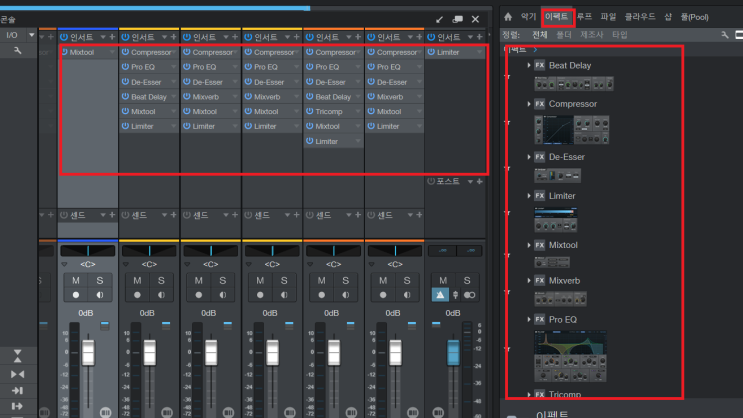Show inputs with arrow-to-bar icon

(18, 391)
